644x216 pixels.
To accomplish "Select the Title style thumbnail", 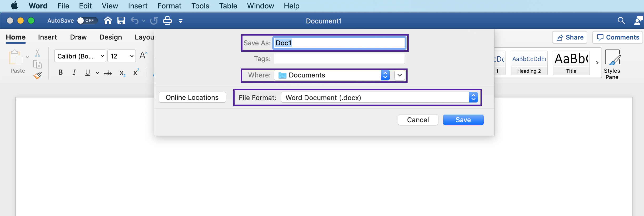I will click(x=571, y=63).
